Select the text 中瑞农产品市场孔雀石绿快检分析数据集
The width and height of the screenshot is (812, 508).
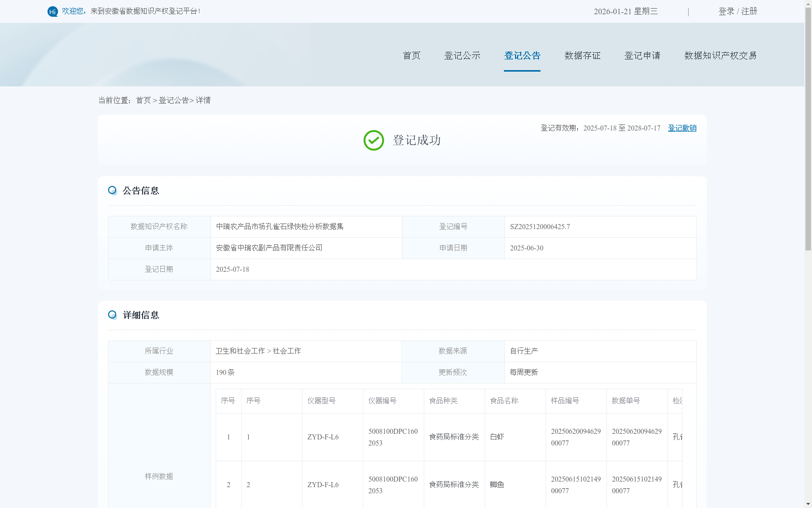click(280, 227)
